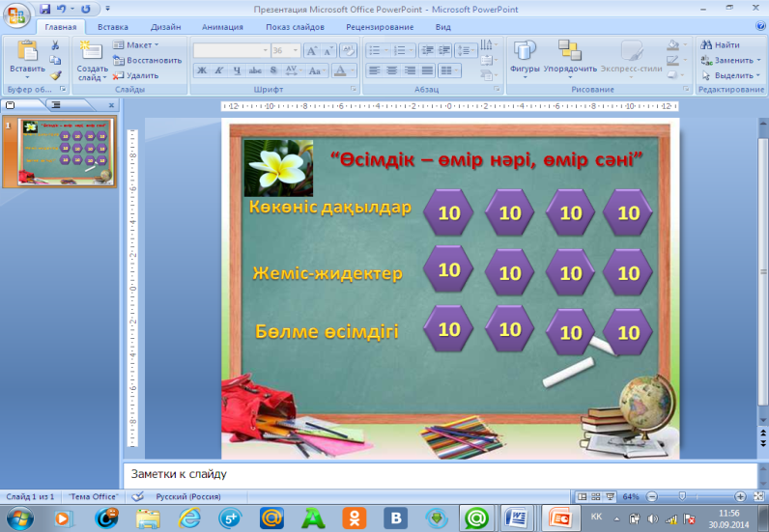Screen dimensions: 769x532
Task: Start slide show from status bar
Action: point(610,496)
